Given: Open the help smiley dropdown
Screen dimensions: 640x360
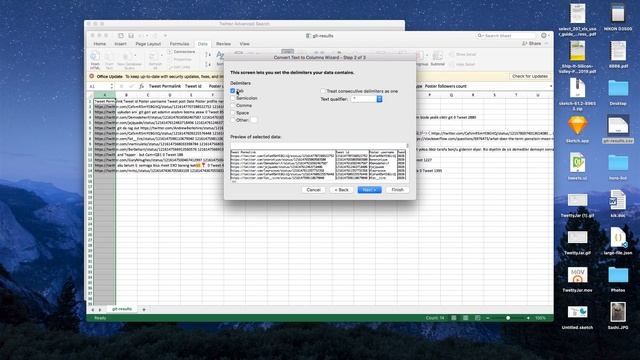Looking at the screenshot, I should click(545, 36).
